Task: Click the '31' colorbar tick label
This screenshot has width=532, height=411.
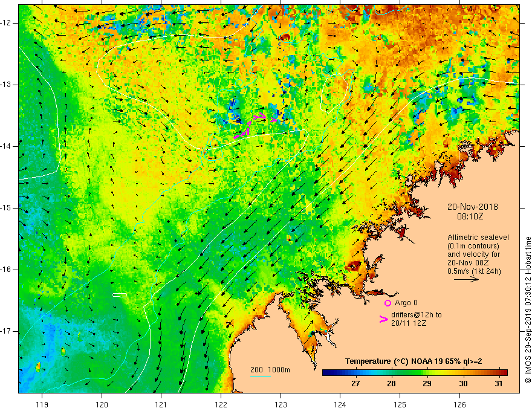Action: 498,384
